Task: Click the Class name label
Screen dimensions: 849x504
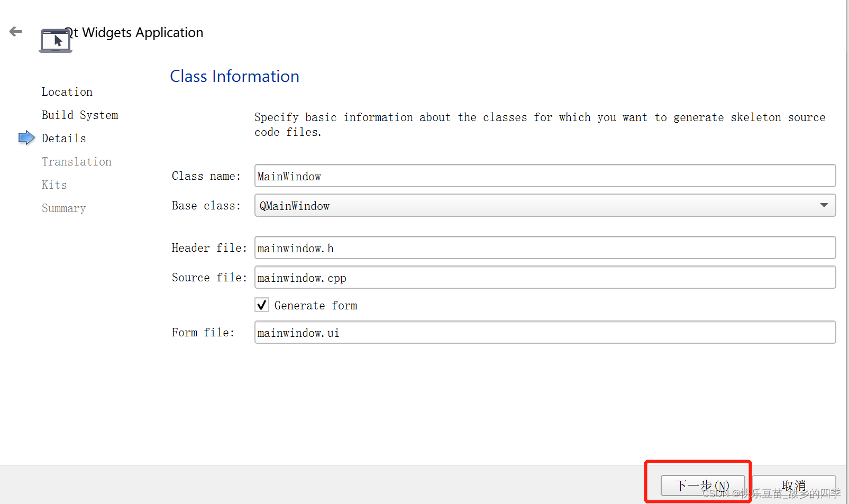Action: pyautogui.click(x=206, y=176)
